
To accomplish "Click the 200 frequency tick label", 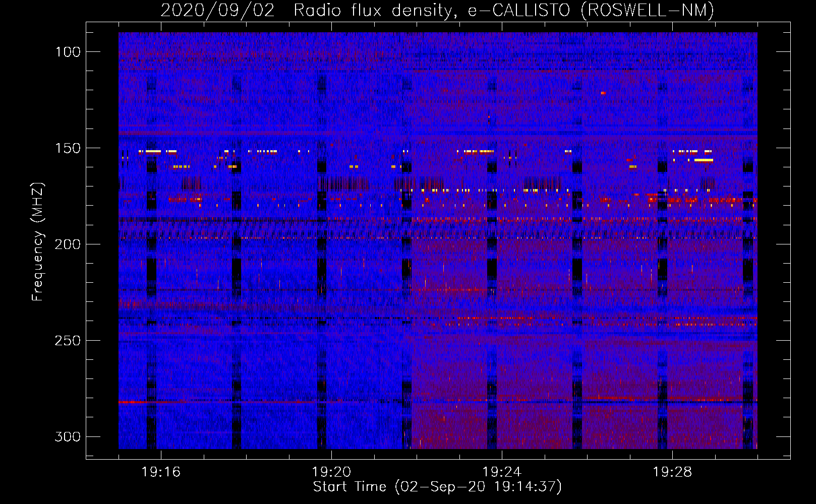I will tap(68, 244).
